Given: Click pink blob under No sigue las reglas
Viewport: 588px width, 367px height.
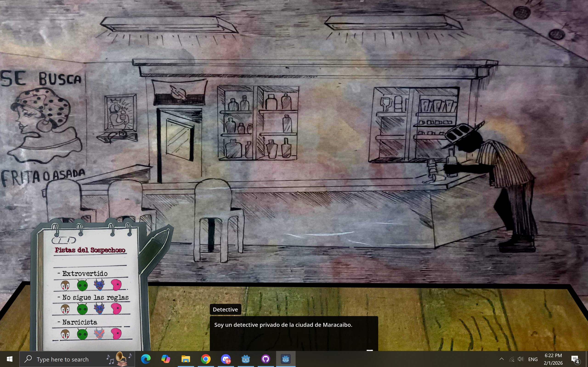Looking at the screenshot, I should tap(116, 309).
